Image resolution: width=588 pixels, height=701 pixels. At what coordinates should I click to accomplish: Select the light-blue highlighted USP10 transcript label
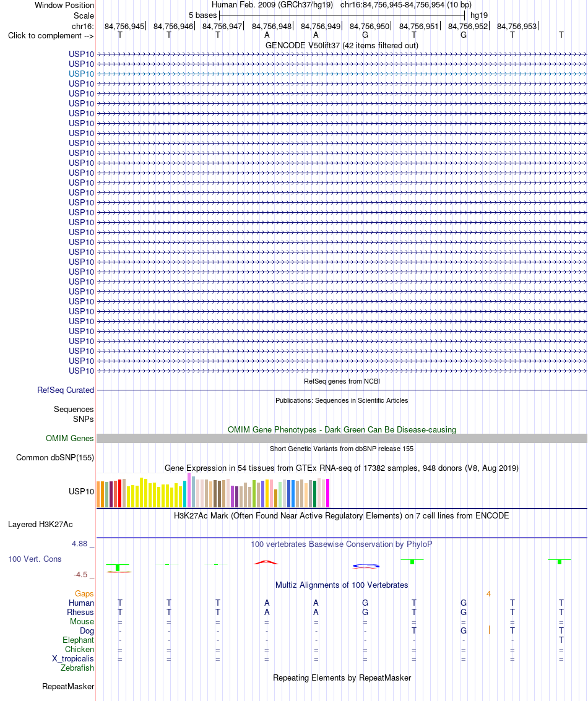click(x=81, y=74)
